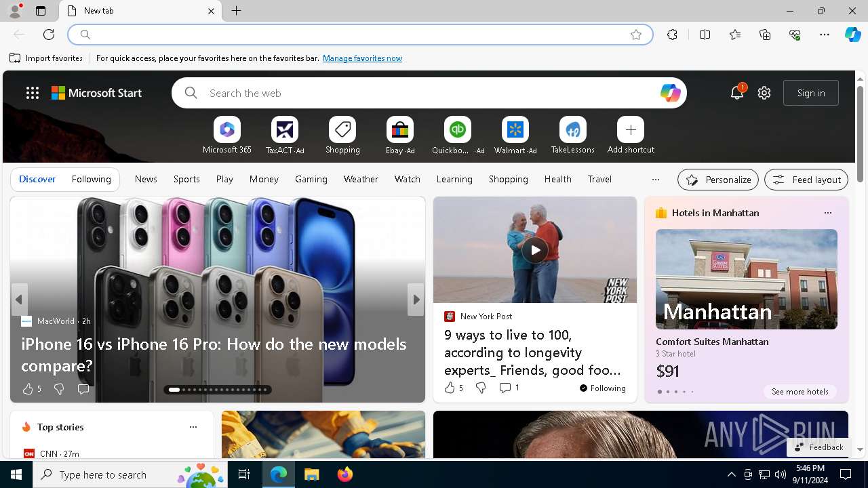The image size is (868, 488).
Task: Open Hotels in Manhattan card options
Action: click(827, 213)
